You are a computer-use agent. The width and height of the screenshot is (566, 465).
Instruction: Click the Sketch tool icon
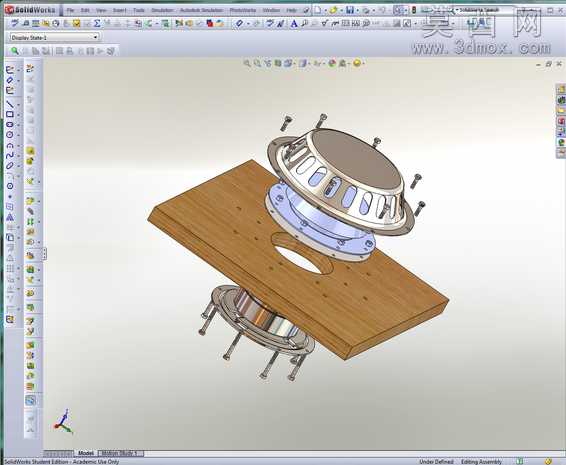pos(10,70)
